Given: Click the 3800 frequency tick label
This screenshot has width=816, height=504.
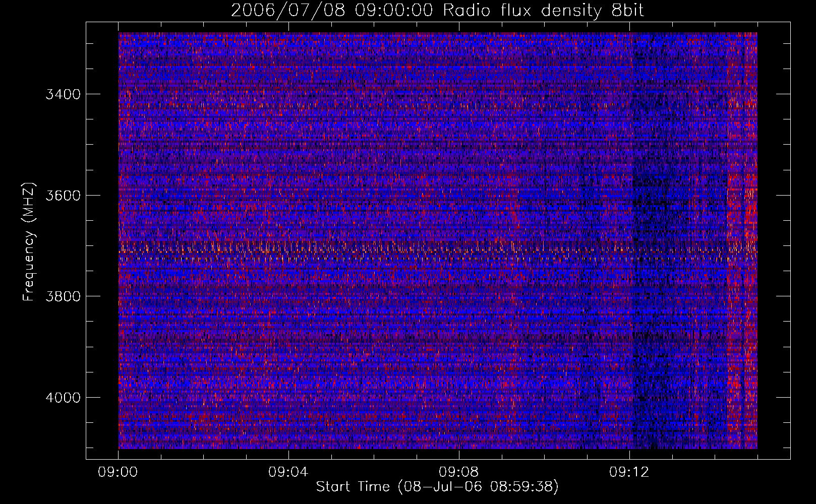Looking at the screenshot, I should pyautogui.click(x=63, y=296).
